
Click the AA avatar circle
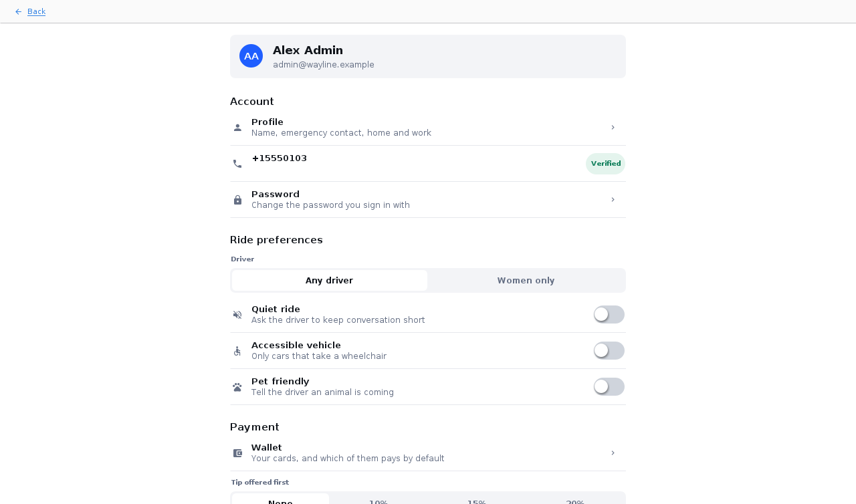pyautogui.click(x=251, y=56)
